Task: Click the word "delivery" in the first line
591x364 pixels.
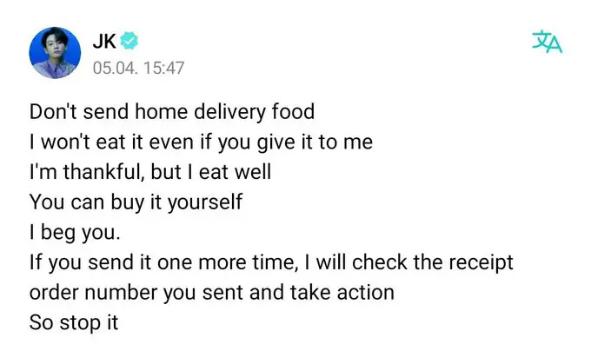Action: (x=229, y=112)
